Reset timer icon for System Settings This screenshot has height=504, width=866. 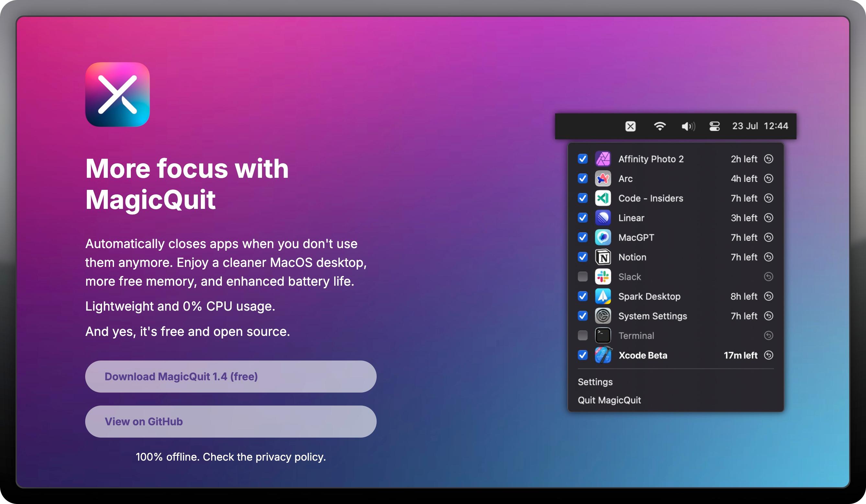point(769,316)
